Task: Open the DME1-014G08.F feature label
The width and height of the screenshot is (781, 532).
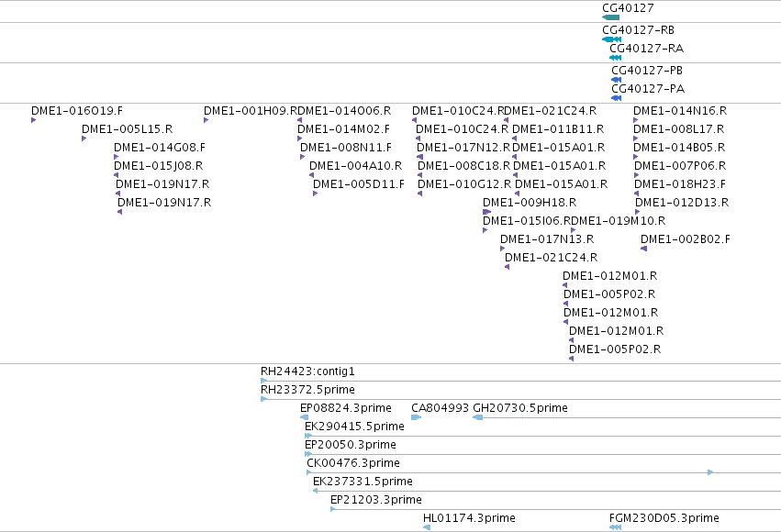Action: 160,148
